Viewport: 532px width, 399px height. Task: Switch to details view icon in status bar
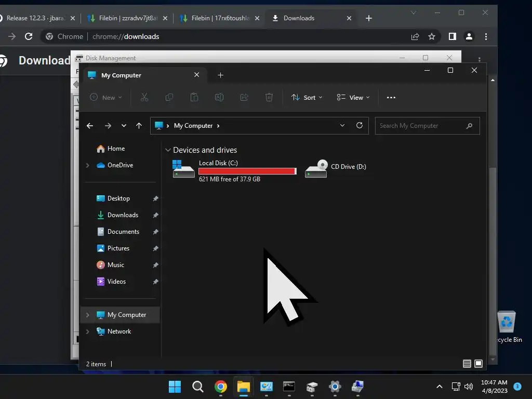pyautogui.click(x=467, y=364)
